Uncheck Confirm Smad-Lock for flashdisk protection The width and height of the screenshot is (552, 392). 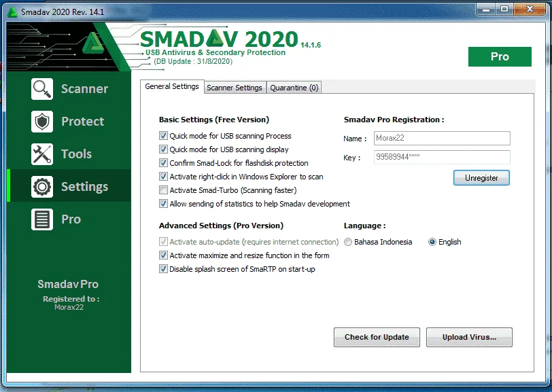point(163,163)
